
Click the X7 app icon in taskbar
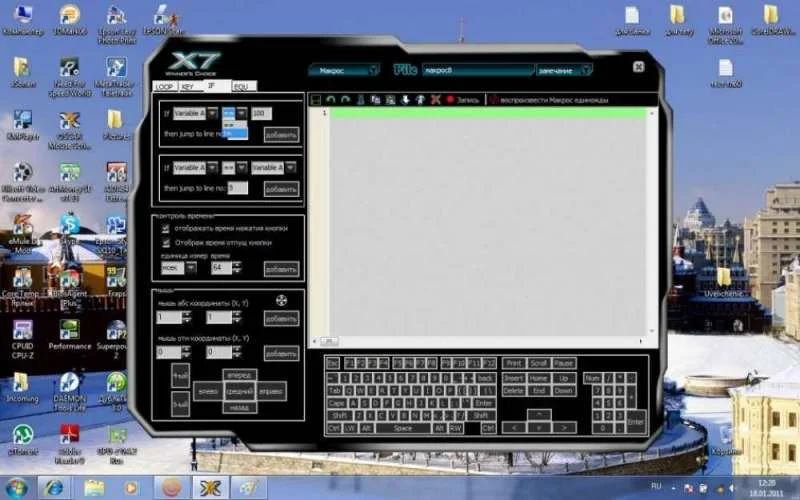[x=210, y=488]
